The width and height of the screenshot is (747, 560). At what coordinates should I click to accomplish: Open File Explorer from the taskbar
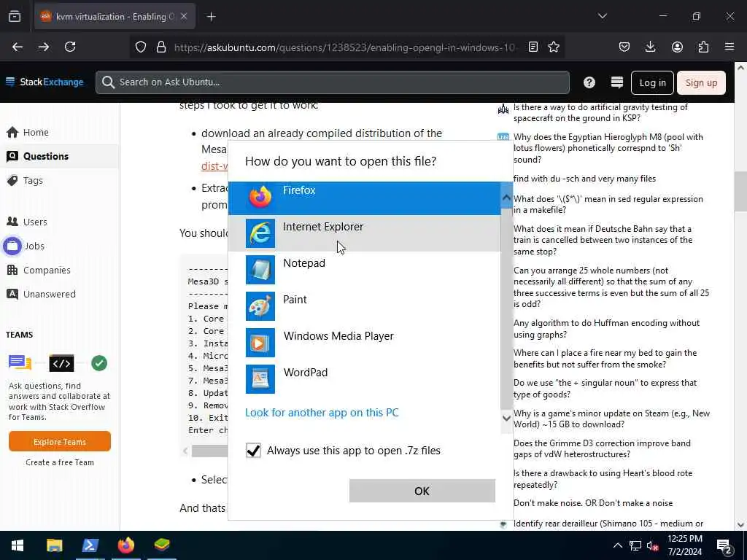[54, 545]
